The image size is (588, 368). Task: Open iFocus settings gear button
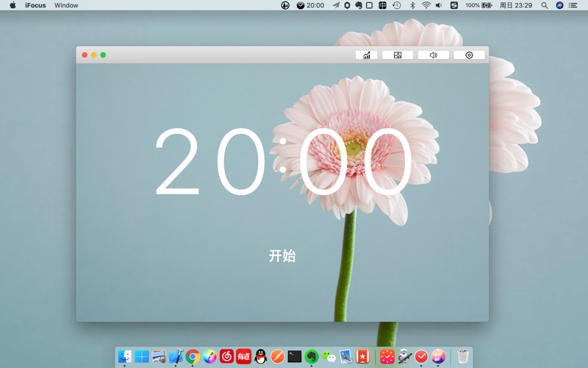click(469, 55)
